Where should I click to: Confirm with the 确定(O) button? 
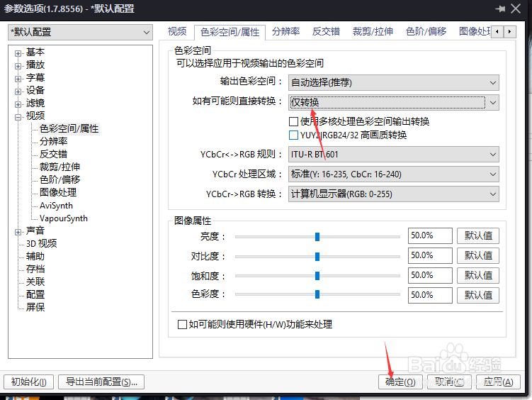[x=400, y=382]
